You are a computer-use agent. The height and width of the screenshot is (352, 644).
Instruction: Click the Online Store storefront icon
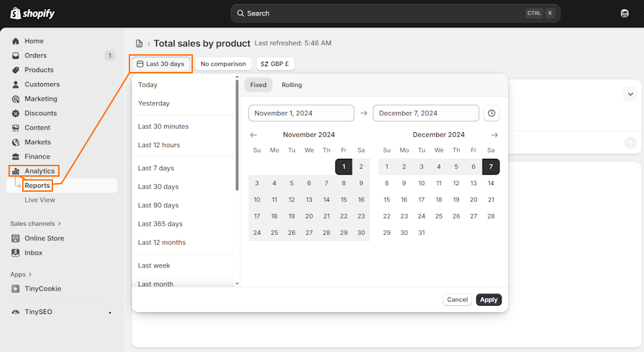16,239
